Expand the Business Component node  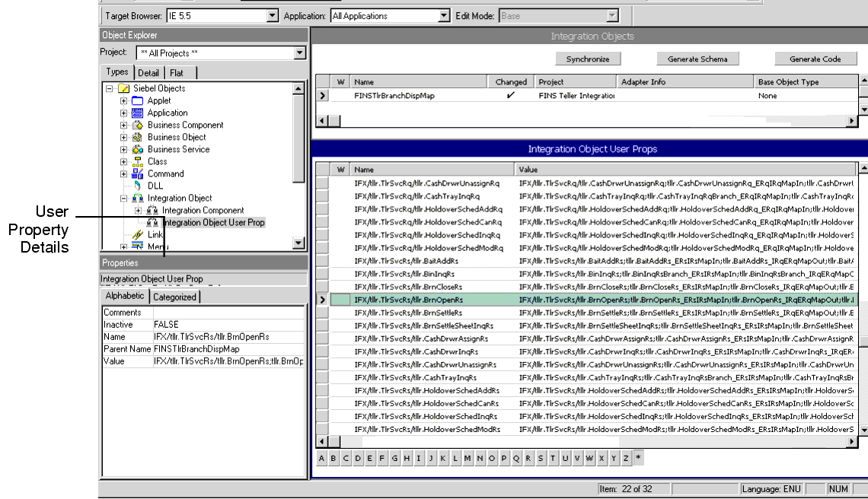click(123, 125)
